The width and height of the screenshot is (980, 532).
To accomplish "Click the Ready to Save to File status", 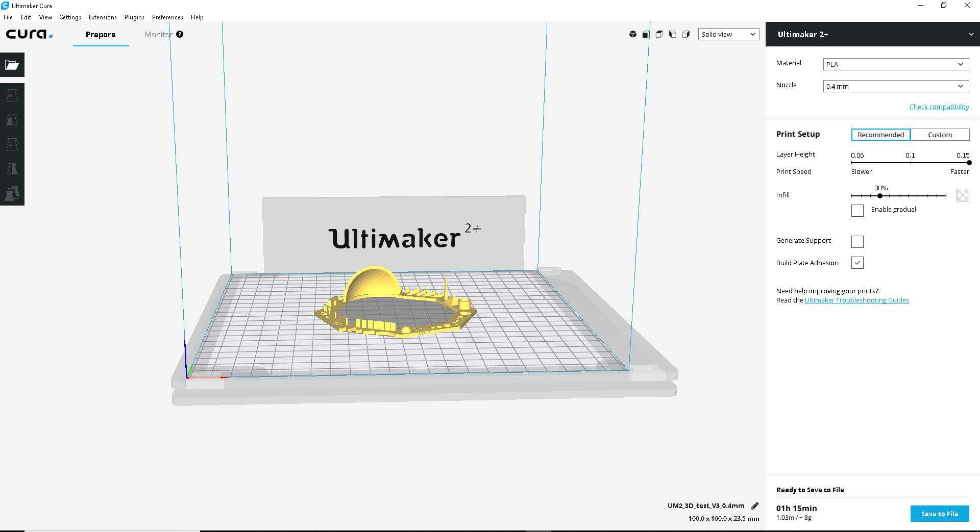I will (x=810, y=490).
